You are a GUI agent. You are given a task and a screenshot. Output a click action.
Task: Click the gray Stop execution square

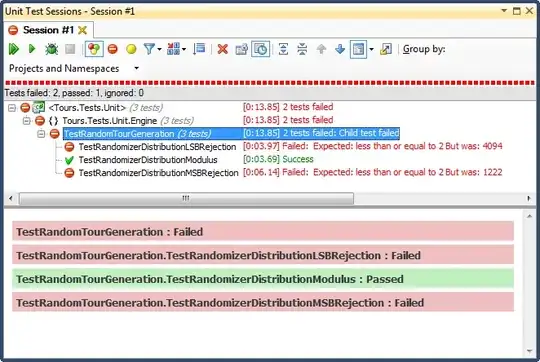pyautogui.click(x=70, y=49)
